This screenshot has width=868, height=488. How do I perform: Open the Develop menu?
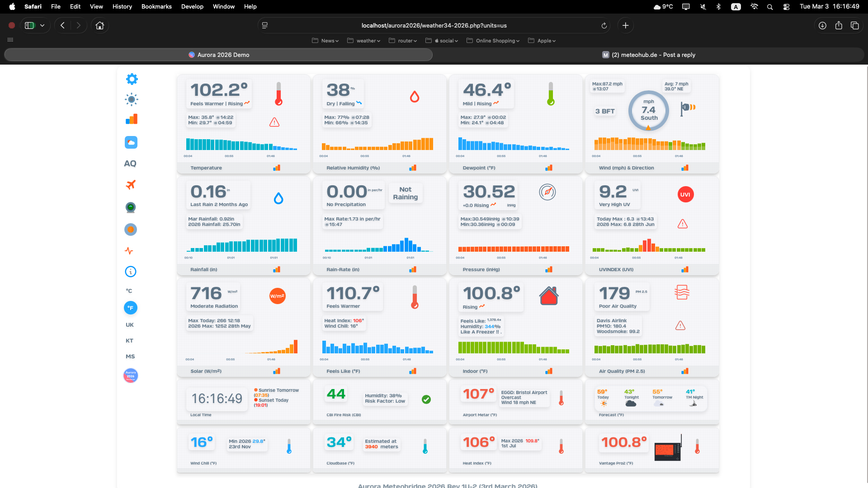point(192,6)
